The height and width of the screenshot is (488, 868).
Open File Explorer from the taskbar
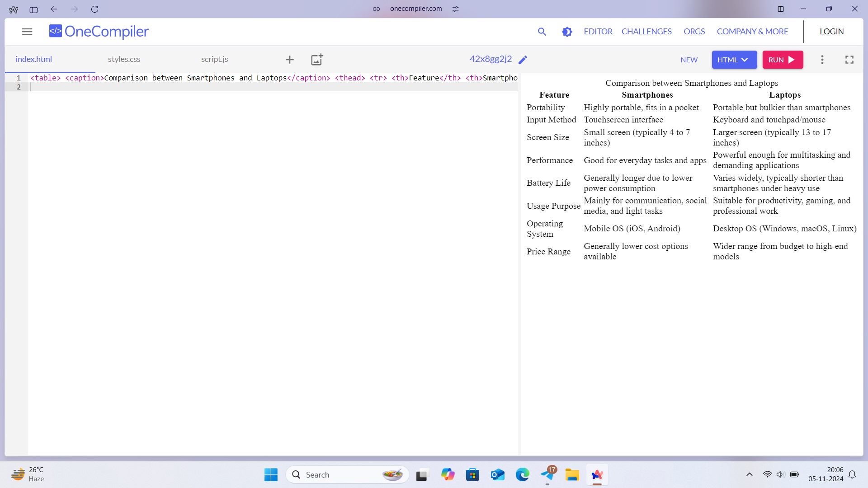point(572,475)
